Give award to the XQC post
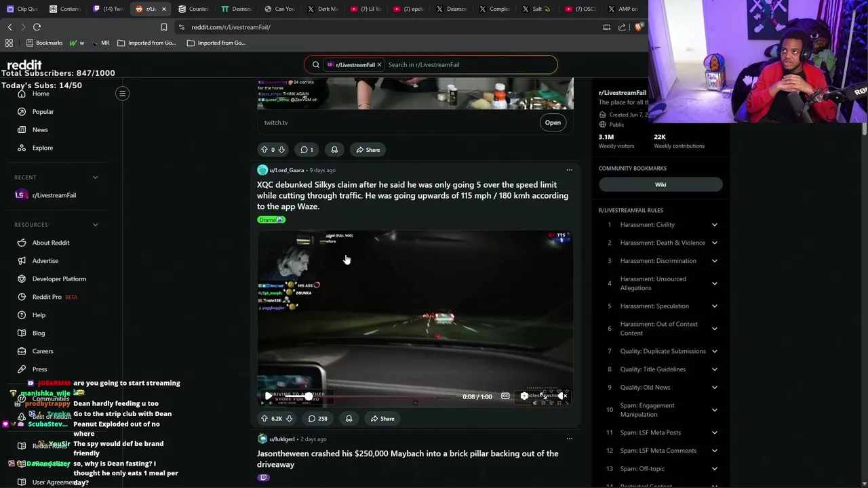Viewport: 868px width, 488px height. [349, 419]
